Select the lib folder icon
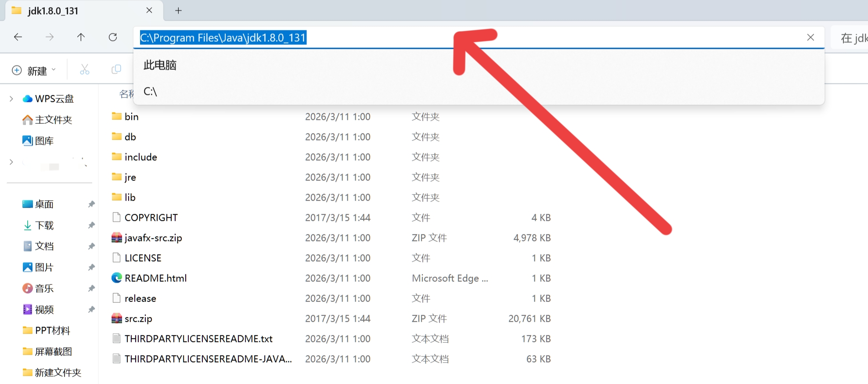 pos(116,197)
